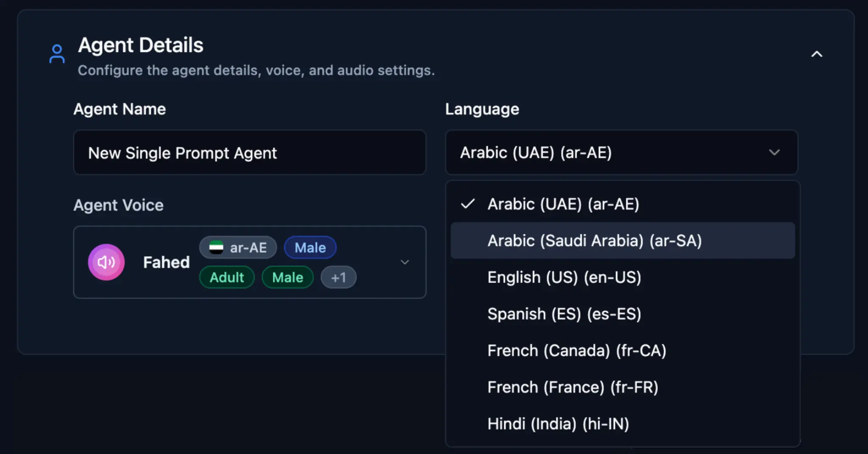Image resolution: width=868 pixels, height=454 pixels.
Task: Select Arabic (Saudi Arabia) language option
Action: click(594, 241)
